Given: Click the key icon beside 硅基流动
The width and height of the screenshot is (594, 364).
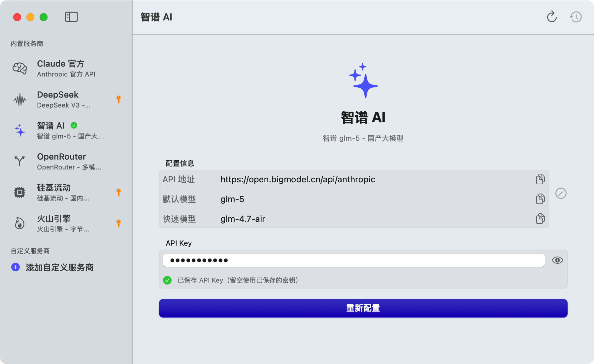Looking at the screenshot, I should 118,192.
